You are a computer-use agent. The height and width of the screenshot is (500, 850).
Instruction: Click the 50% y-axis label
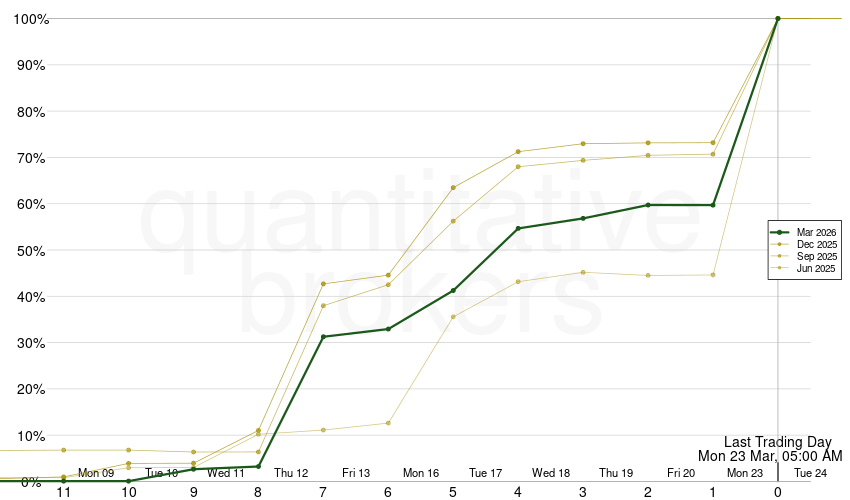coord(30,250)
